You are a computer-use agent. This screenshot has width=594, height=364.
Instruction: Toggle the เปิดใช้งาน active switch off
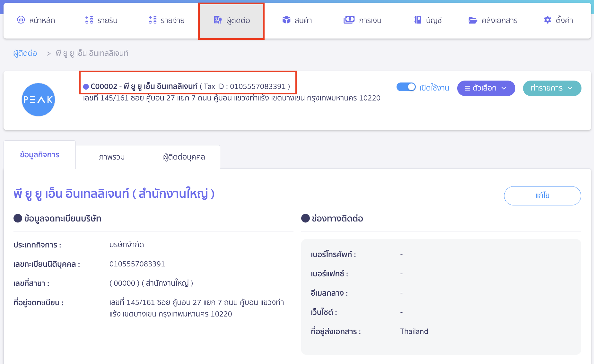[x=406, y=87]
